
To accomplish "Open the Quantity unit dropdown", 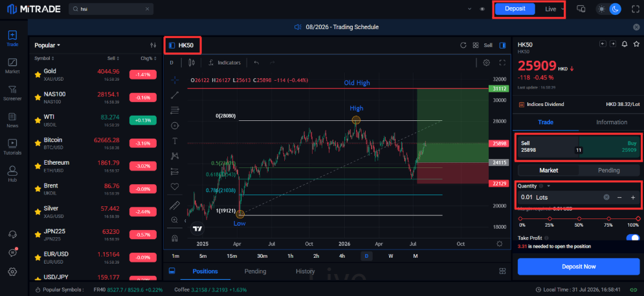I will click(548, 186).
